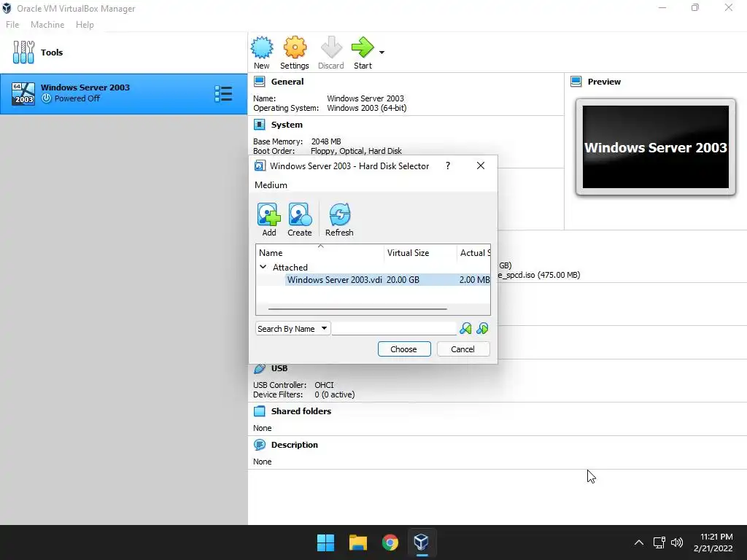Open the Search By Name dropdown
Screen dimensions: 747x560
pyautogui.click(x=293, y=329)
